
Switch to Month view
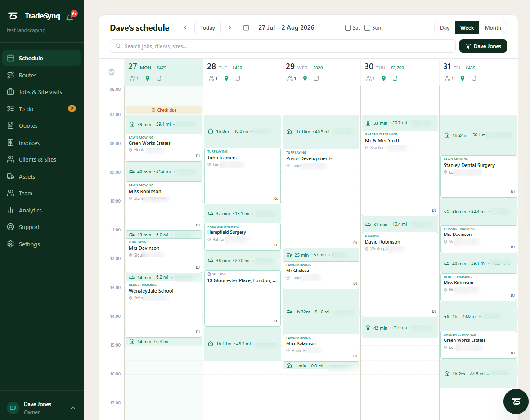493,28
